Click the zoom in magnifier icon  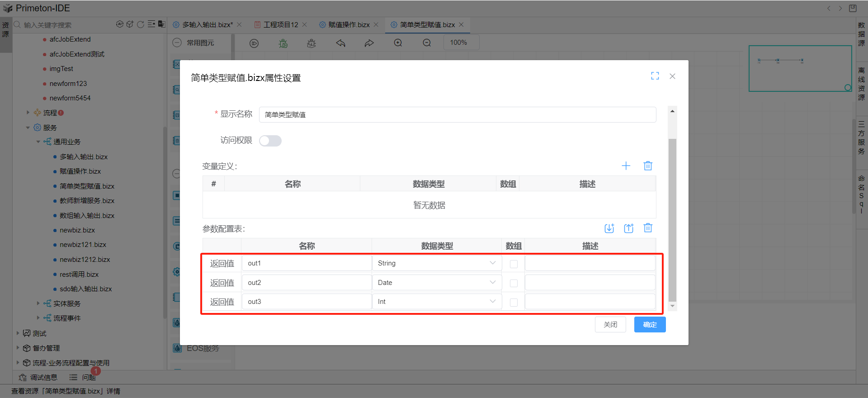click(398, 43)
